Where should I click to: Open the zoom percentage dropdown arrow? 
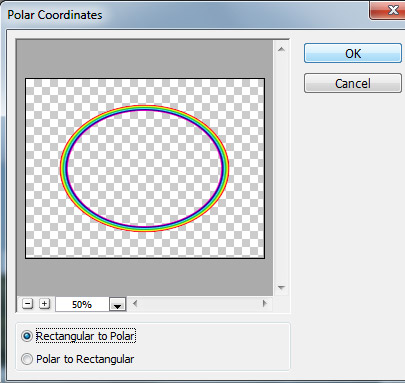(117, 304)
